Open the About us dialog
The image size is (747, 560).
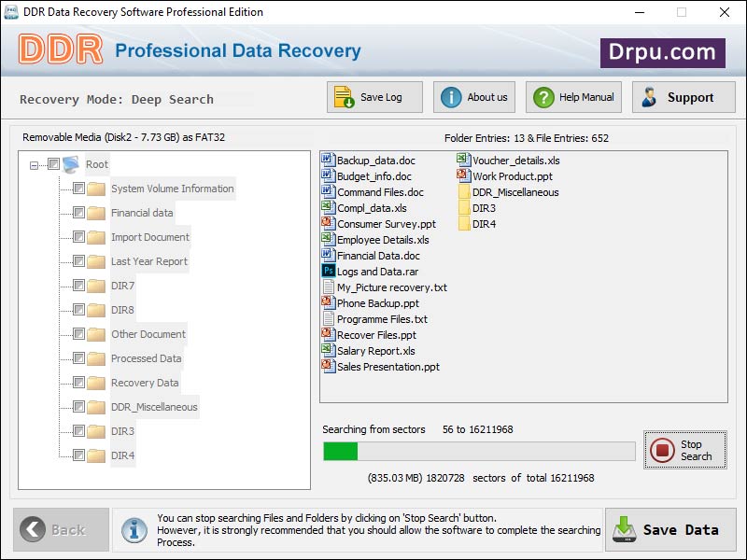click(x=474, y=97)
